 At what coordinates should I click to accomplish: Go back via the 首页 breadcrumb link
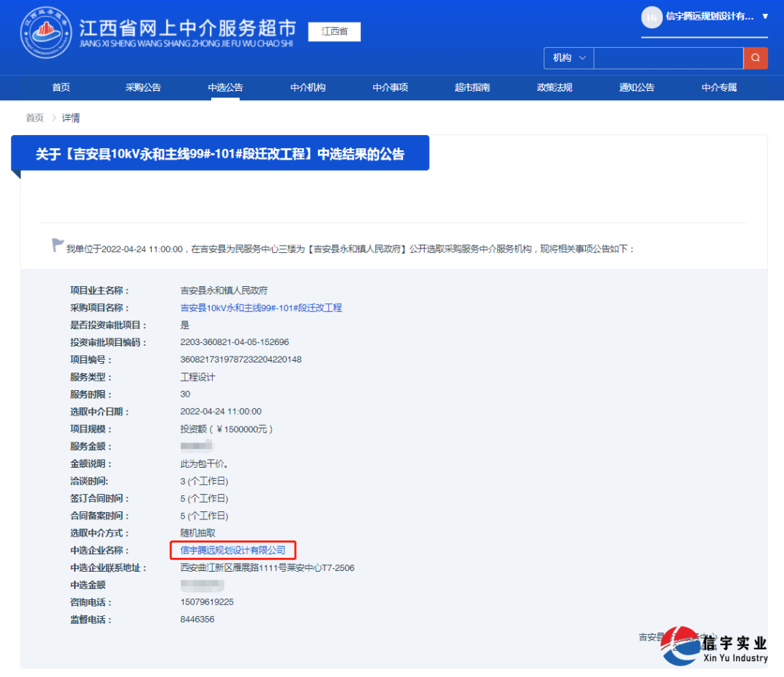34,117
